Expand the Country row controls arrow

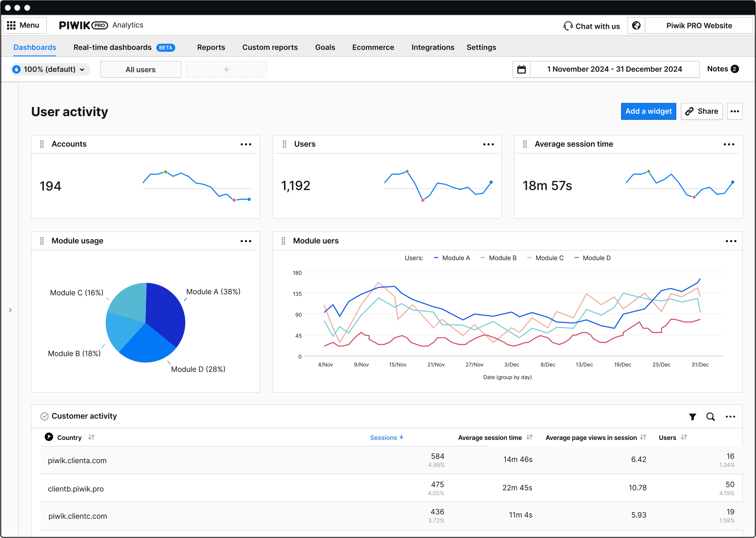click(49, 437)
